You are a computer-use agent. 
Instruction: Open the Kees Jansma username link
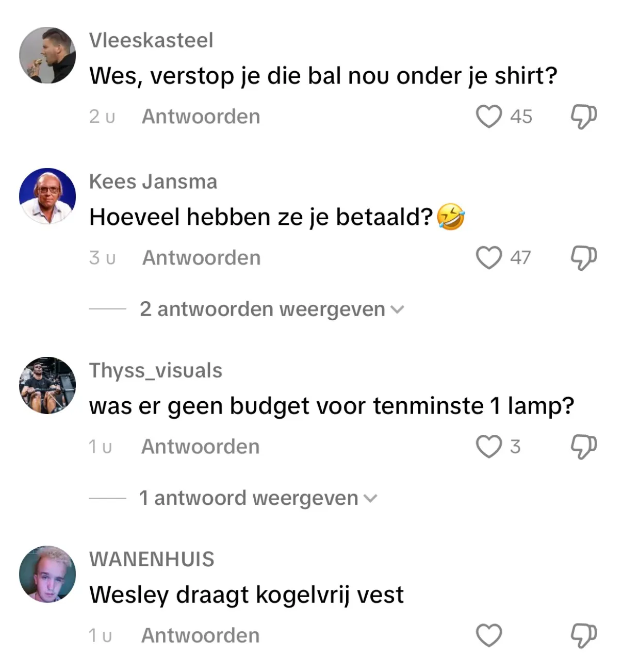153,182
